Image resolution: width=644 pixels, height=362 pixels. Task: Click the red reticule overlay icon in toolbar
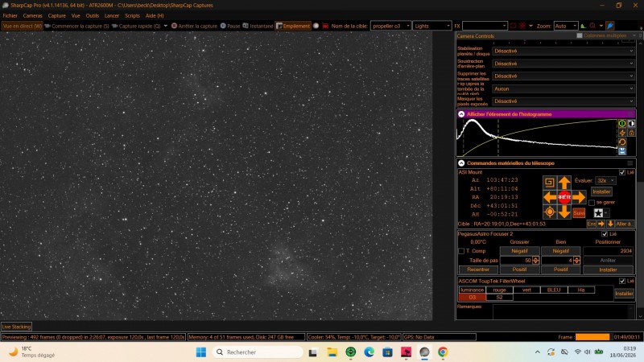[x=522, y=26]
